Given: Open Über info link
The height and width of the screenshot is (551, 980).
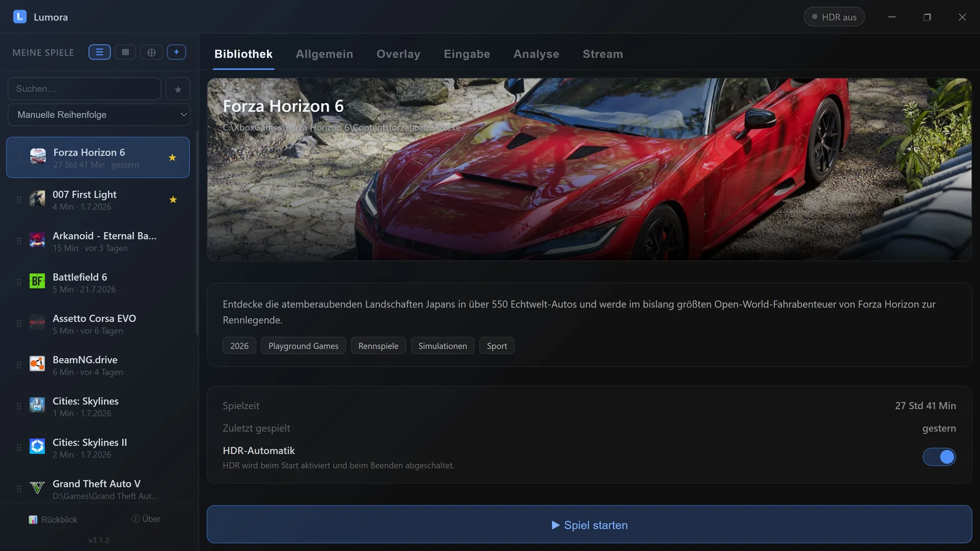Looking at the screenshot, I should pos(146,519).
